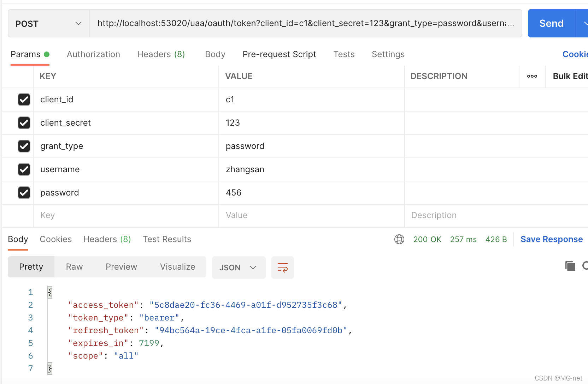This screenshot has width=588, height=384.
Task: Open the POST method dropdown
Action: click(x=49, y=24)
